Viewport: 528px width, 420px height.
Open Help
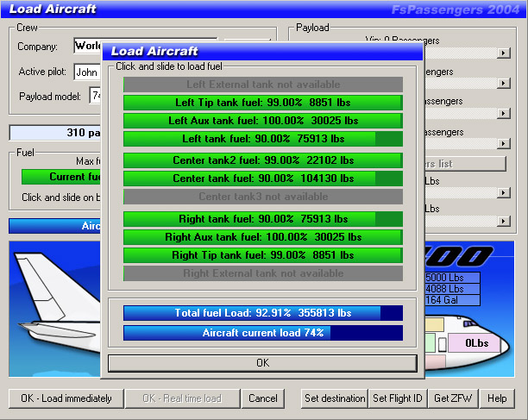497,398
